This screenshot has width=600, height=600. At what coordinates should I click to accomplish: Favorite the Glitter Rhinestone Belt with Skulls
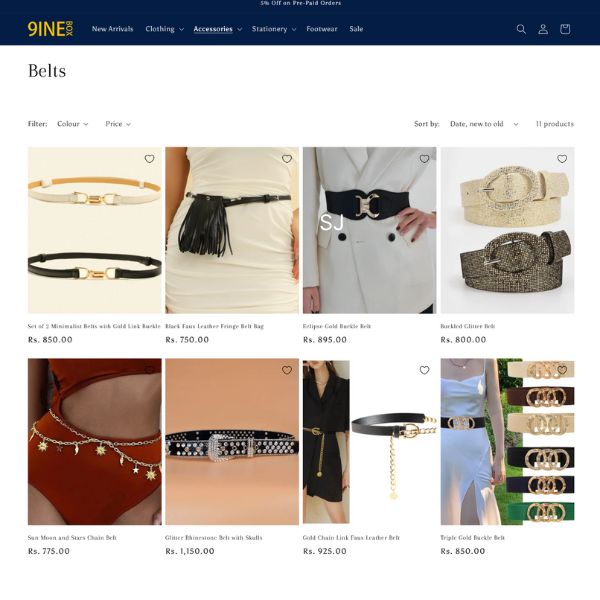click(287, 370)
